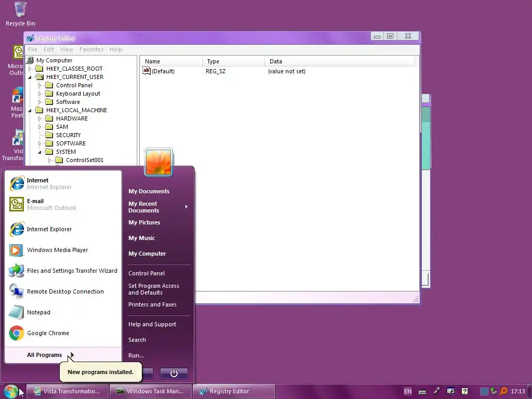Screen dimensions: 532x399
Task: Click the language bar tools icon
Action: 450,391
